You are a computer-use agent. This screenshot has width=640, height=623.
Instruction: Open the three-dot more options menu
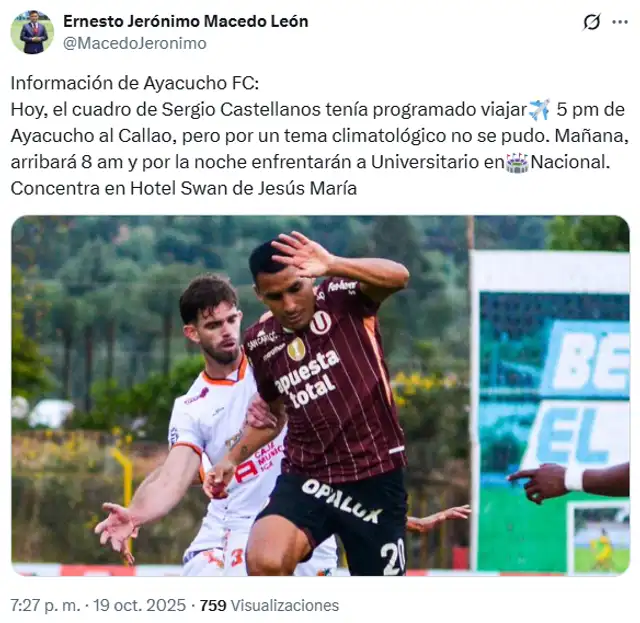(x=620, y=22)
